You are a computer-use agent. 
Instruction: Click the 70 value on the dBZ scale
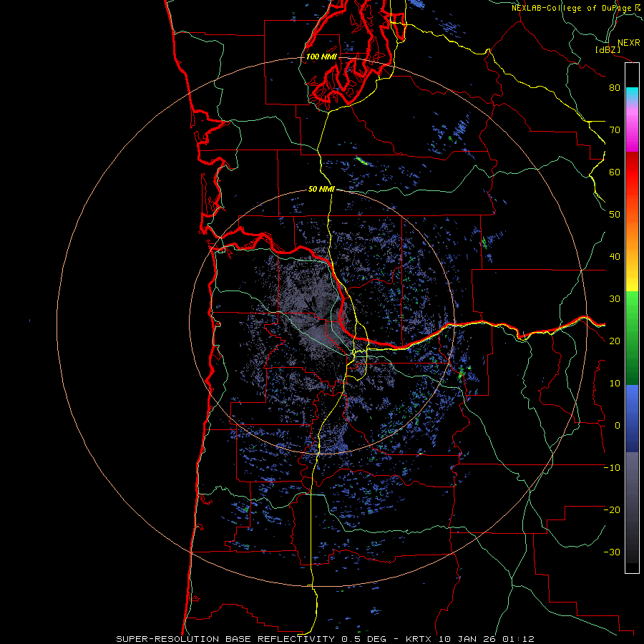click(x=615, y=130)
